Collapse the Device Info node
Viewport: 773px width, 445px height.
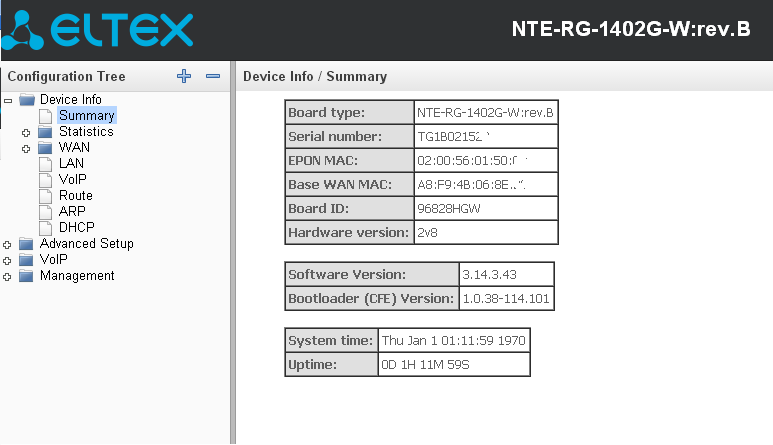(8, 101)
